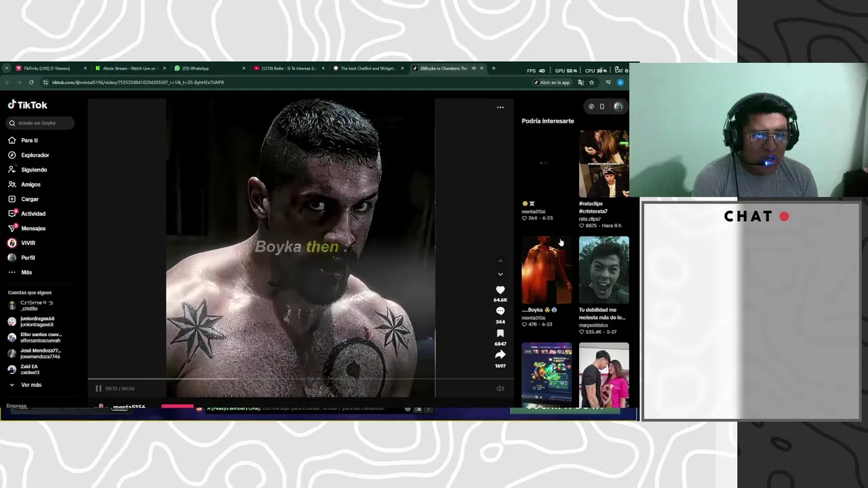
Task: Click the coin icon in TikTok header
Action: (591, 106)
